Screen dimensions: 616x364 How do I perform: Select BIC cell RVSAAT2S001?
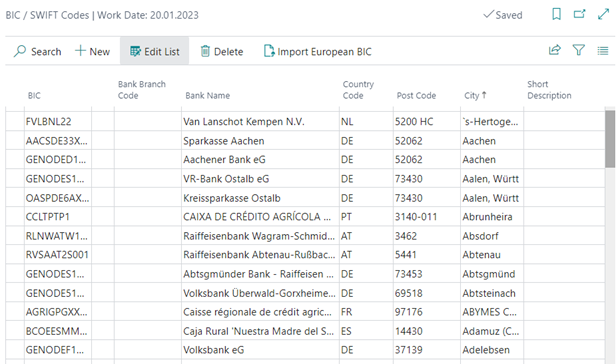58,255
